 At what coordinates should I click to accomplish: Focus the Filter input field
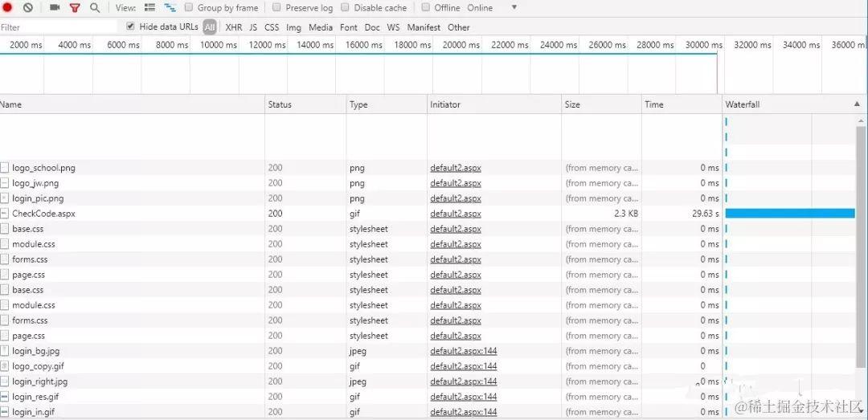(x=59, y=27)
